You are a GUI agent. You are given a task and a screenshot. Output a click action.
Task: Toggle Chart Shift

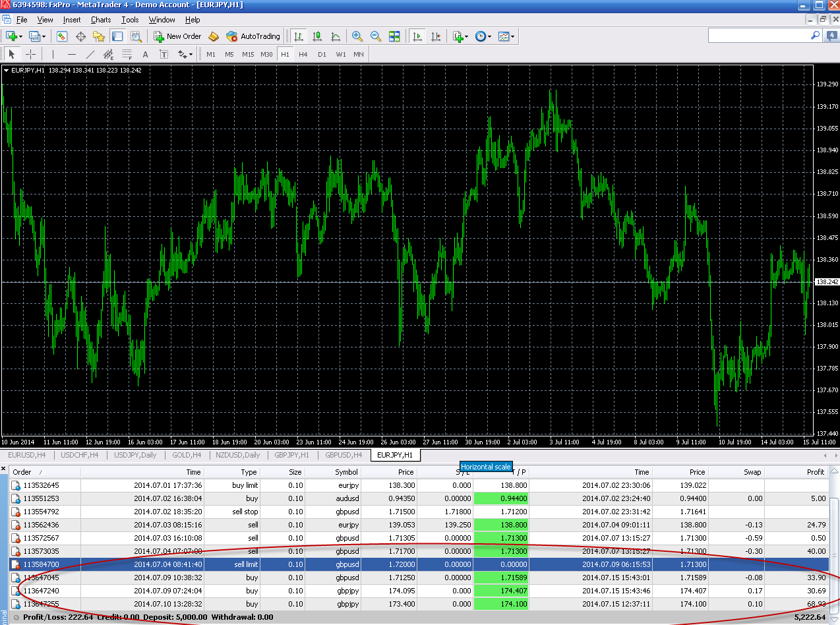pos(436,36)
